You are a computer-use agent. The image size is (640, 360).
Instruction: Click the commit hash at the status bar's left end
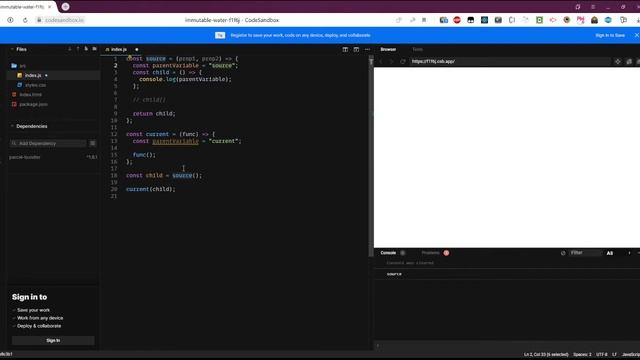tap(6, 354)
